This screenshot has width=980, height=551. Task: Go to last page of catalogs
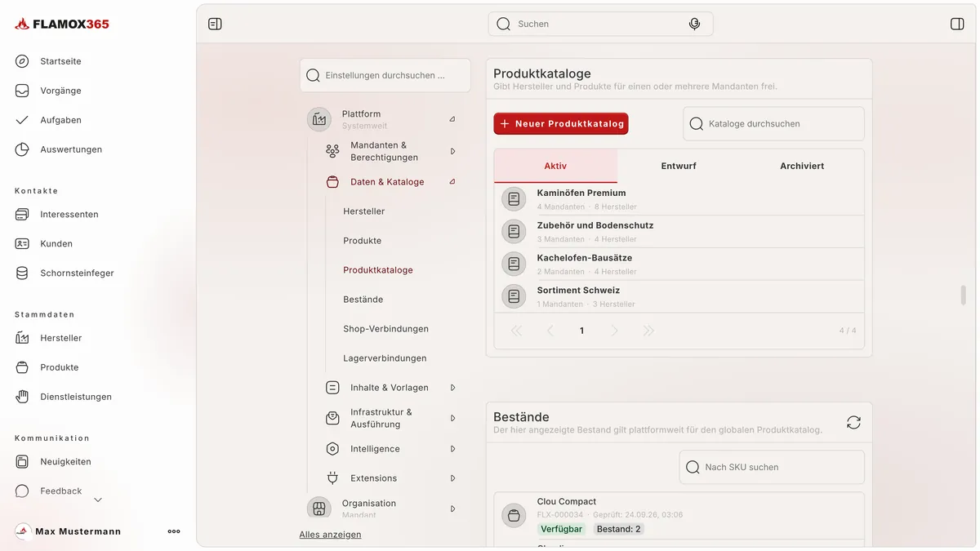[648, 331]
